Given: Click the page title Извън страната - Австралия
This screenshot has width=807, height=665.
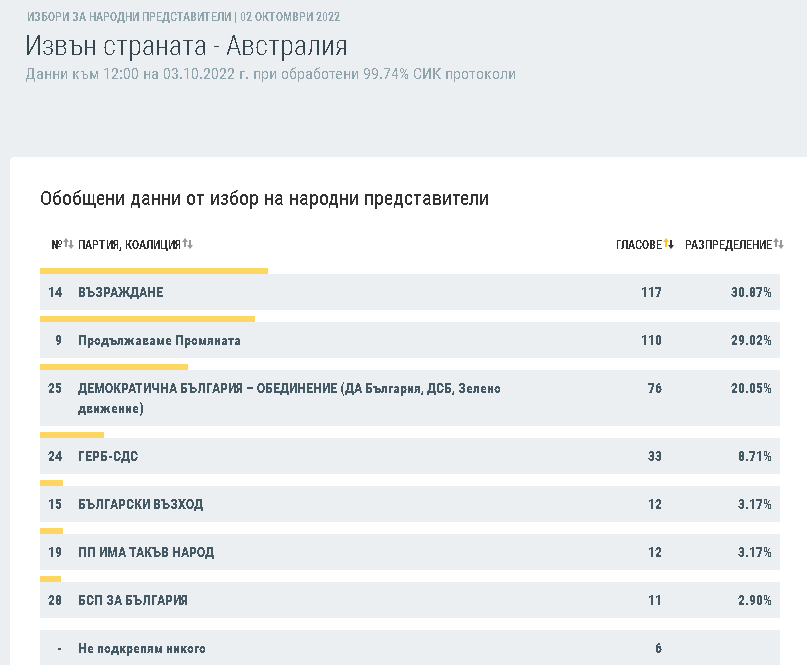Looking at the screenshot, I should click(186, 46).
